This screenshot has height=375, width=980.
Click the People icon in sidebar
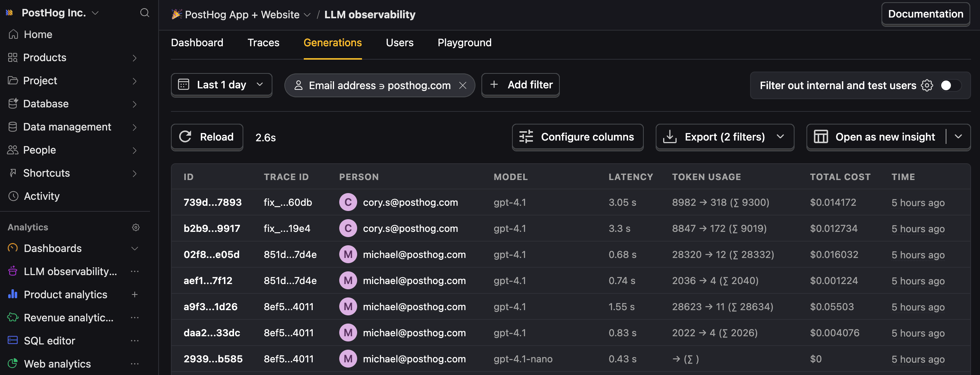[13, 150]
